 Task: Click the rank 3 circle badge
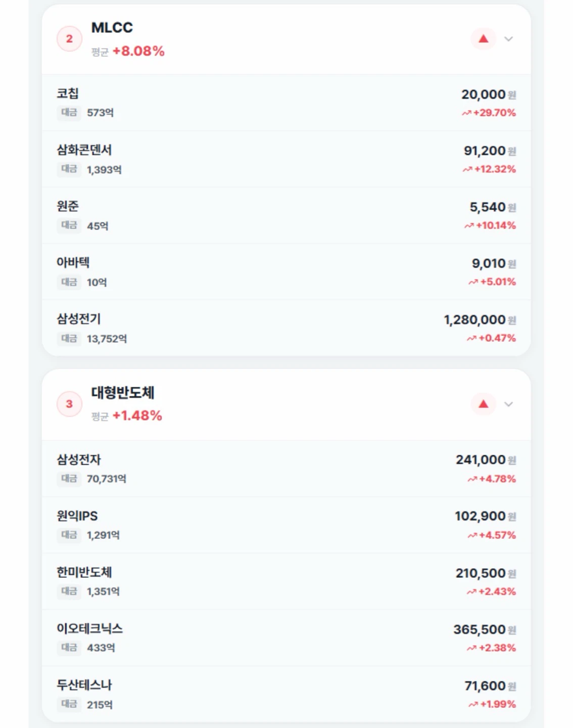coord(69,404)
